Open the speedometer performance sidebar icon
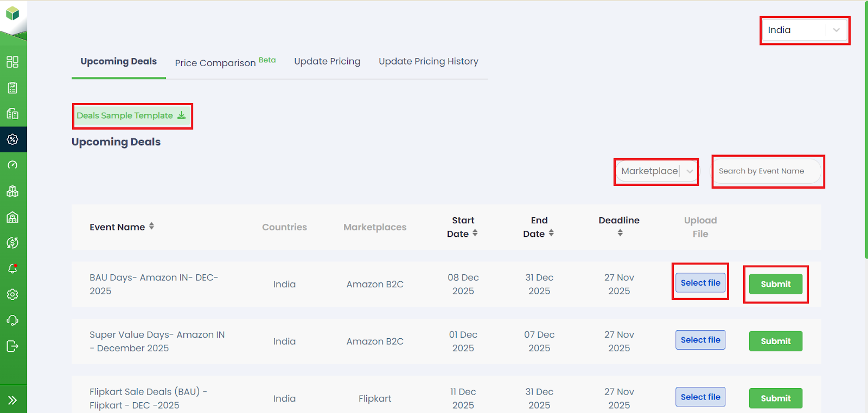 point(12,165)
